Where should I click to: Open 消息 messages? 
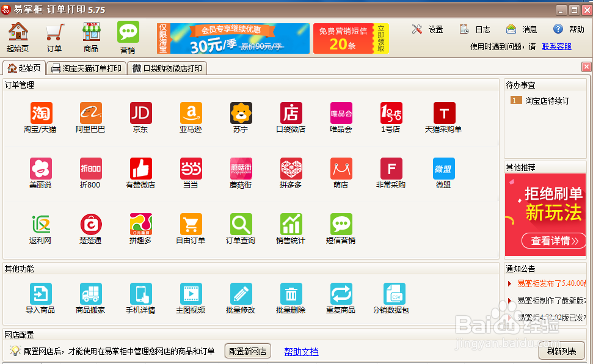pyautogui.click(x=522, y=29)
